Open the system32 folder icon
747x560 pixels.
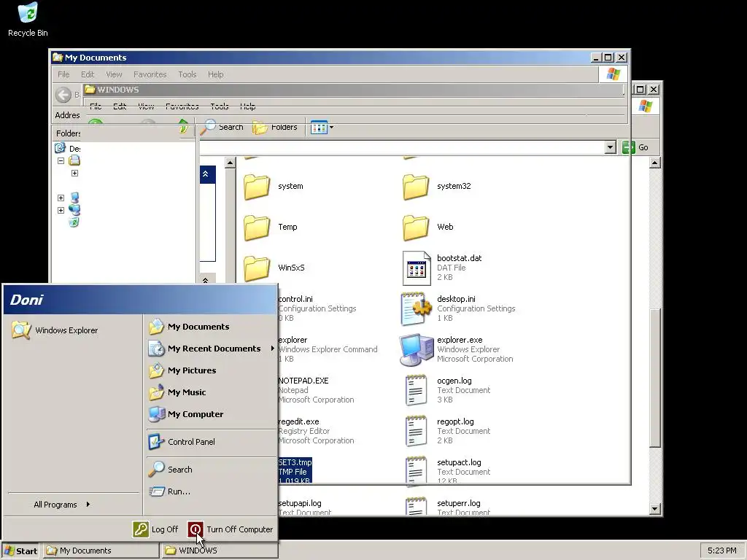415,187
